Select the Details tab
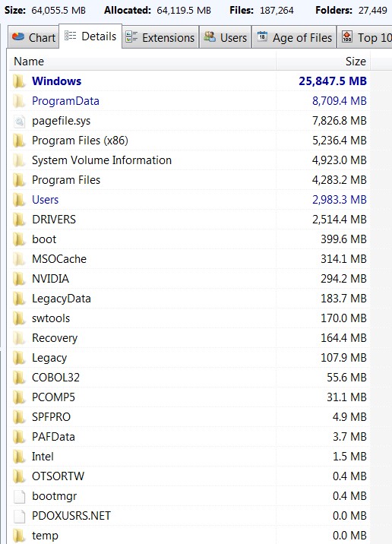This screenshot has height=544, width=392. [x=90, y=36]
